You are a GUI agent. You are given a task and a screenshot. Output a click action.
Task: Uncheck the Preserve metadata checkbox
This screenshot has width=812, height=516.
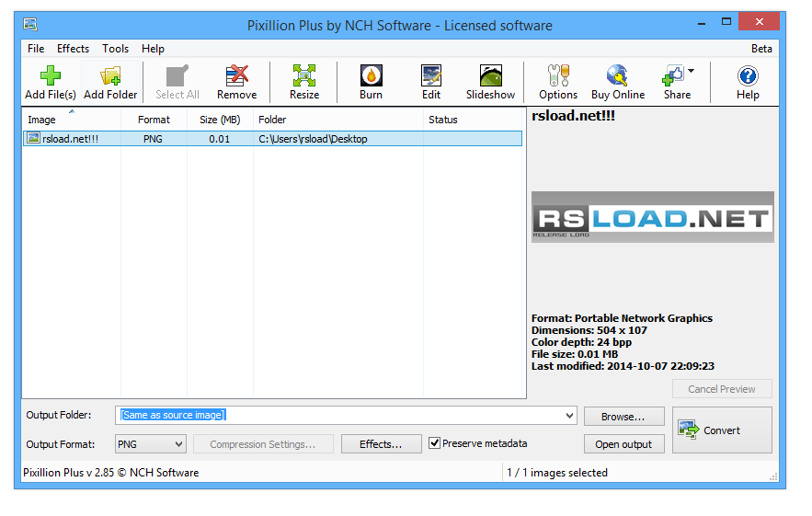(x=435, y=443)
